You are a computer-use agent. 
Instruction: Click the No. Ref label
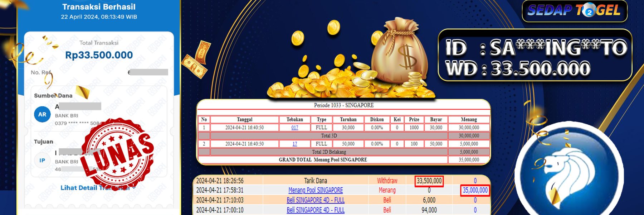41,72
